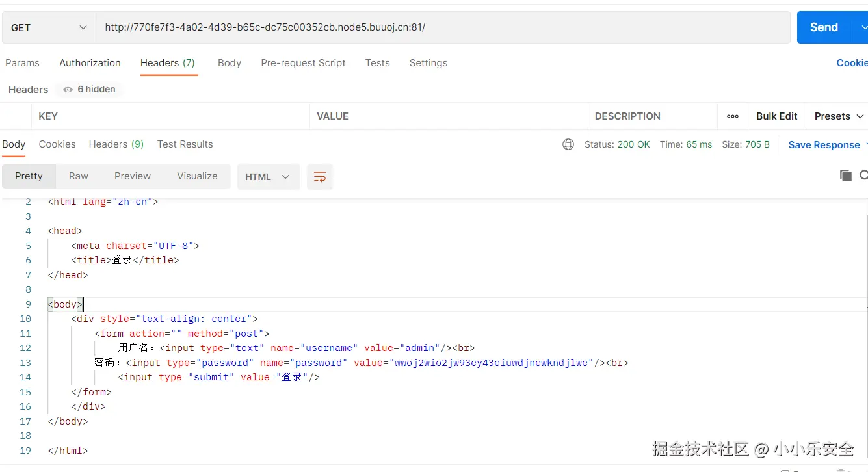The image size is (868, 472).
Task: Show the Visualize view
Action: (197, 176)
